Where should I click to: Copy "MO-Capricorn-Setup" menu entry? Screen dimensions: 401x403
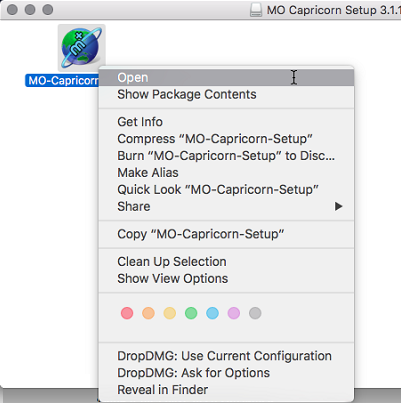[x=226, y=234]
